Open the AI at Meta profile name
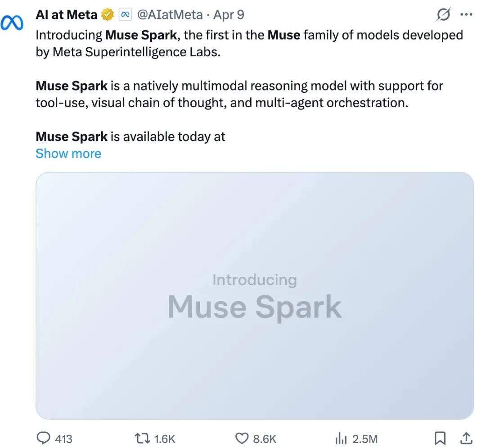The image size is (486, 448). tap(66, 15)
